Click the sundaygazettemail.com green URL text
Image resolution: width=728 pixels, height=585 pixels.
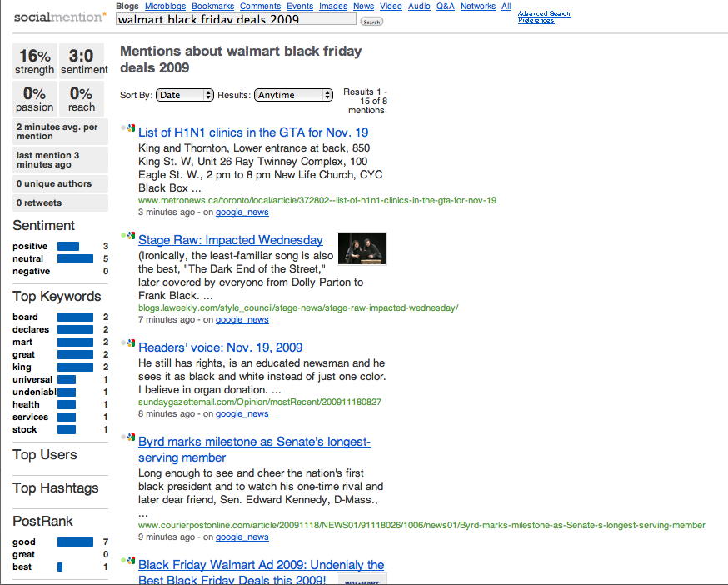click(260, 402)
